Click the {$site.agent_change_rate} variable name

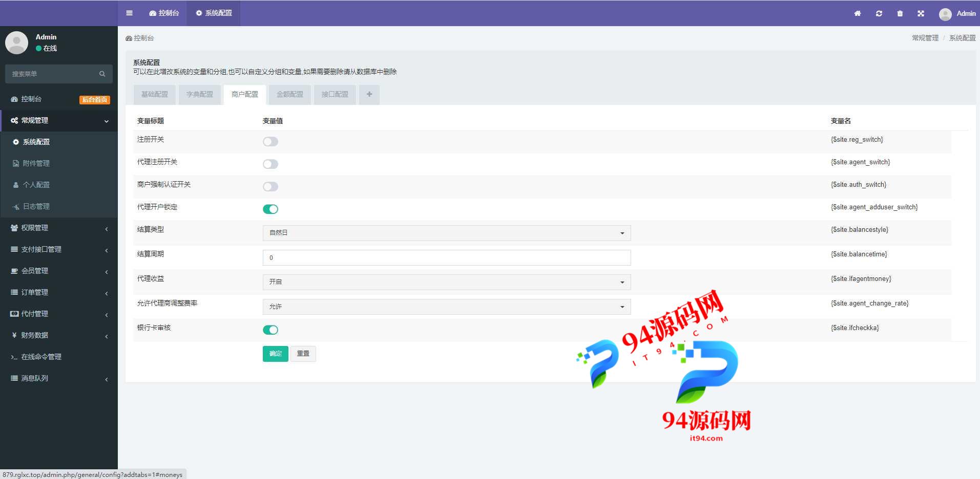coord(870,303)
